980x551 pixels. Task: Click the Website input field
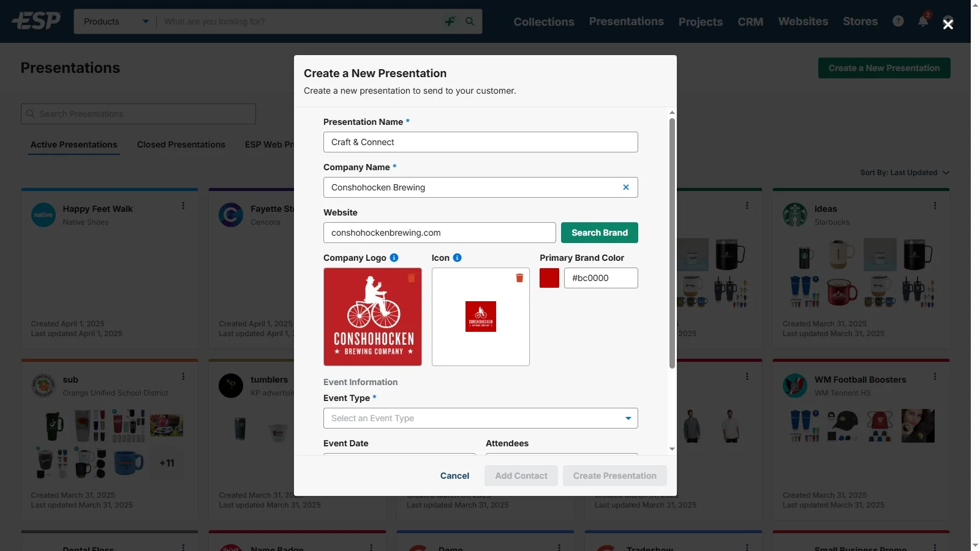pos(440,233)
